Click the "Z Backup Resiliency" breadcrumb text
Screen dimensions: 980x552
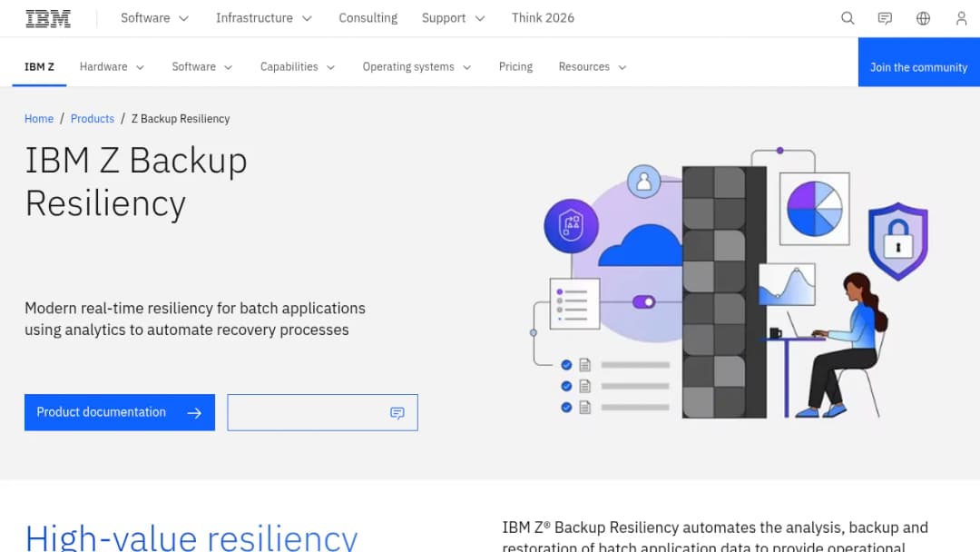pos(181,119)
